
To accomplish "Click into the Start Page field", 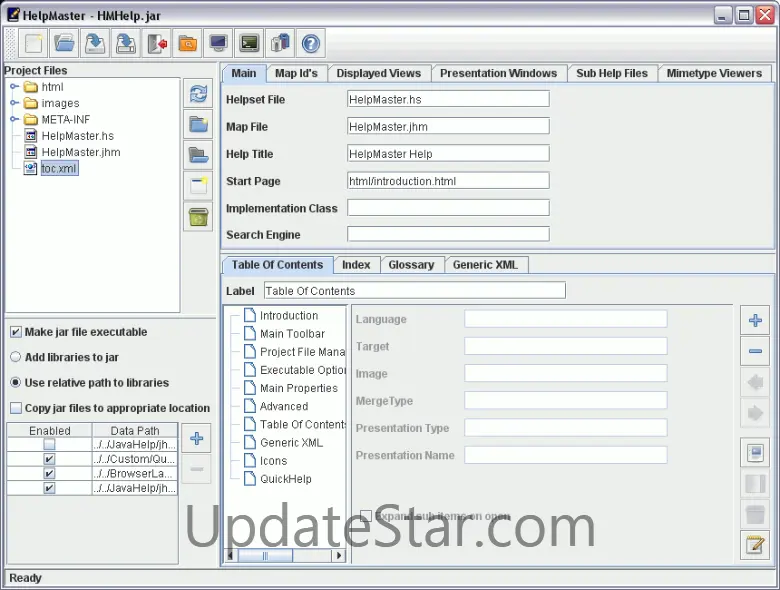I will (448, 181).
